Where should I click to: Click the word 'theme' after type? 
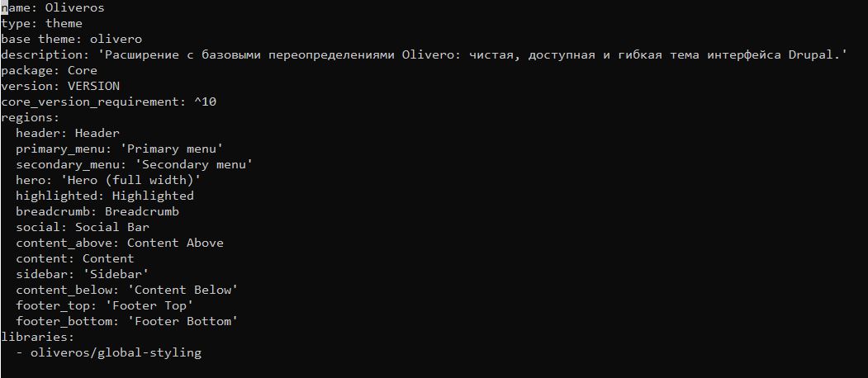click(x=64, y=23)
